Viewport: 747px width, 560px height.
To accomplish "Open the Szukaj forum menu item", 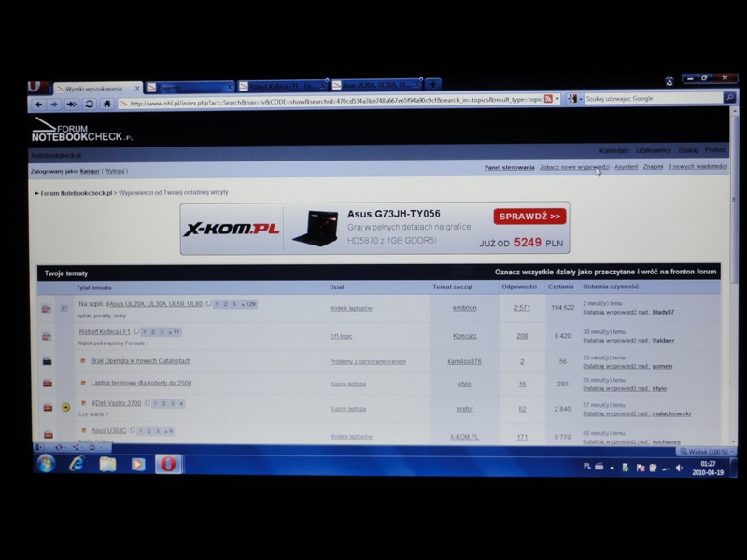I will 687,150.
